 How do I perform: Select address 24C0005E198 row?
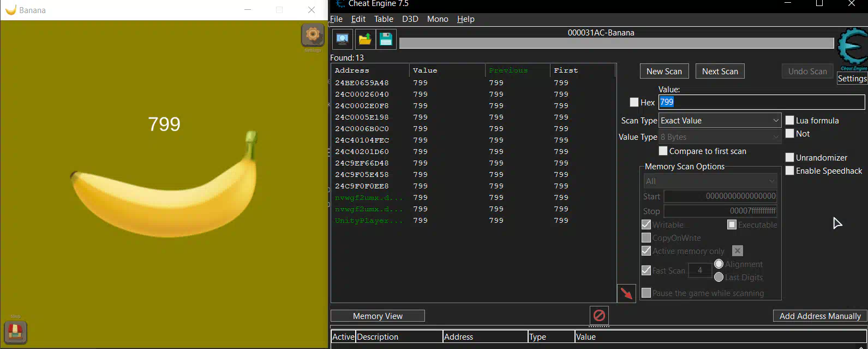click(x=474, y=117)
